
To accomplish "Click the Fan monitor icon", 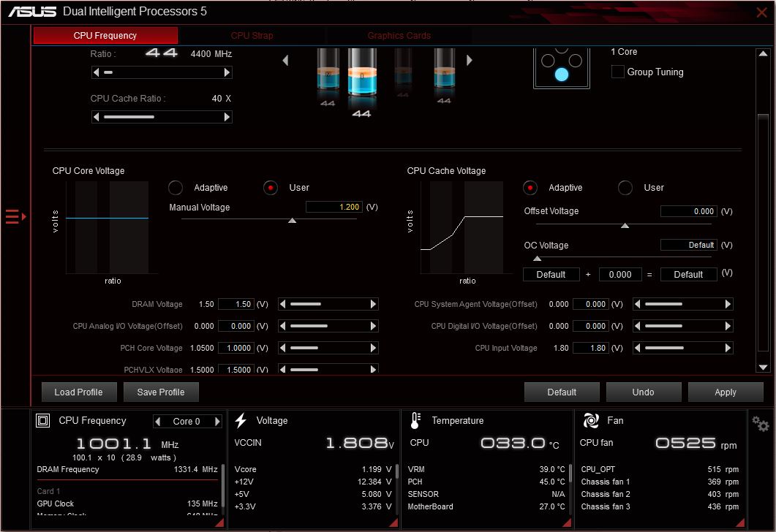I will pos(591,421).
